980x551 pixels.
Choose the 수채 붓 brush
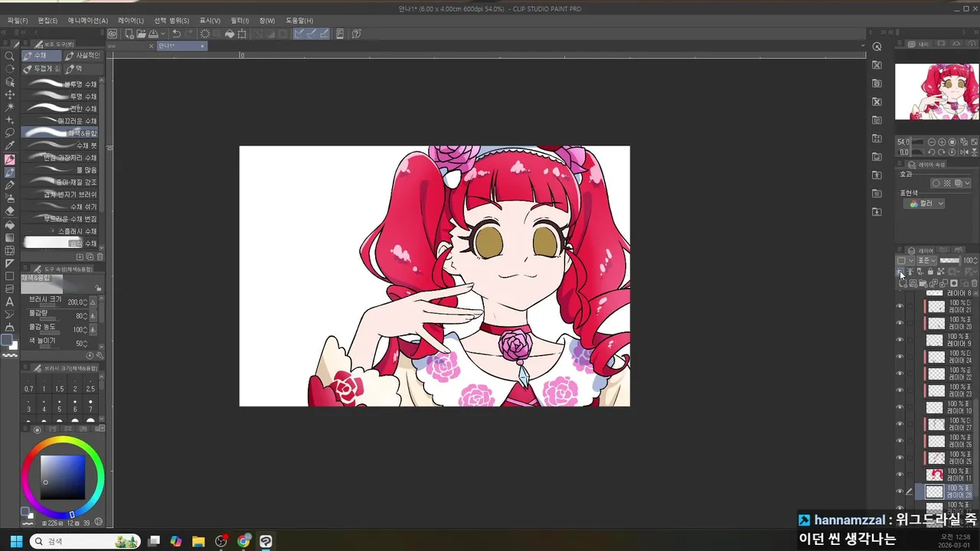pos(60,145)
